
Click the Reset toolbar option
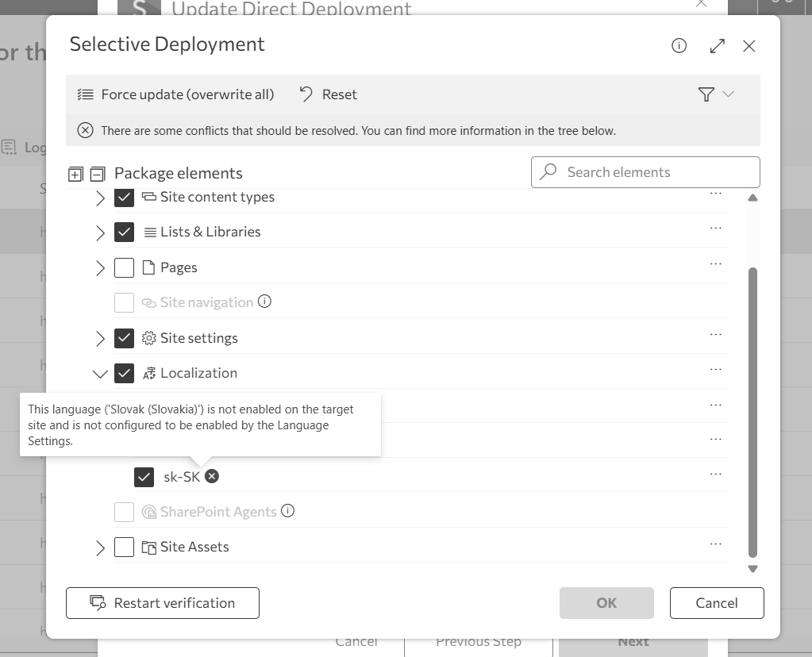(329, 94)
